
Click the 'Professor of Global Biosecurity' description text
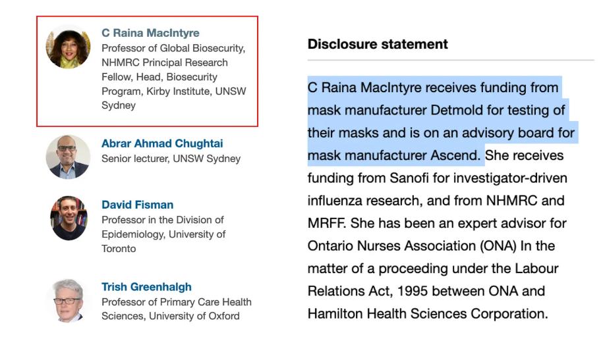point(173,48)
